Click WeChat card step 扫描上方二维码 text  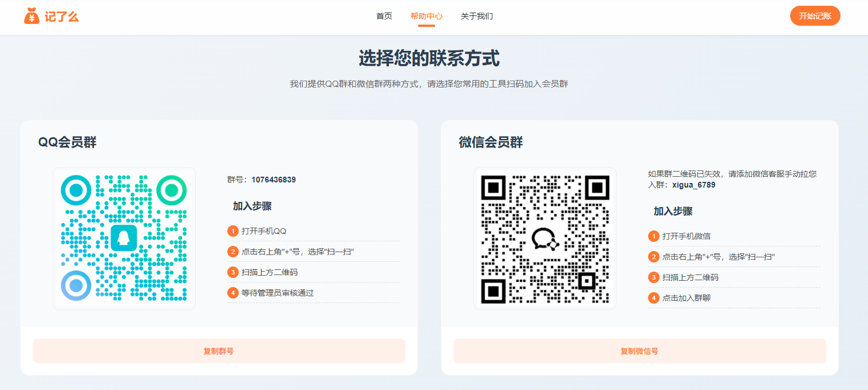click(x=691, y=277)
